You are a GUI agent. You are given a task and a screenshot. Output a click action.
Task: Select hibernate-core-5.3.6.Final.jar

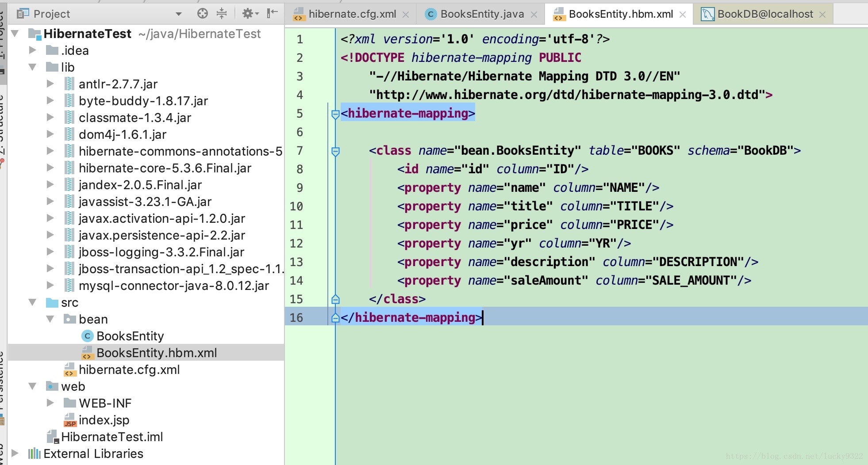[x=165, y=168]
